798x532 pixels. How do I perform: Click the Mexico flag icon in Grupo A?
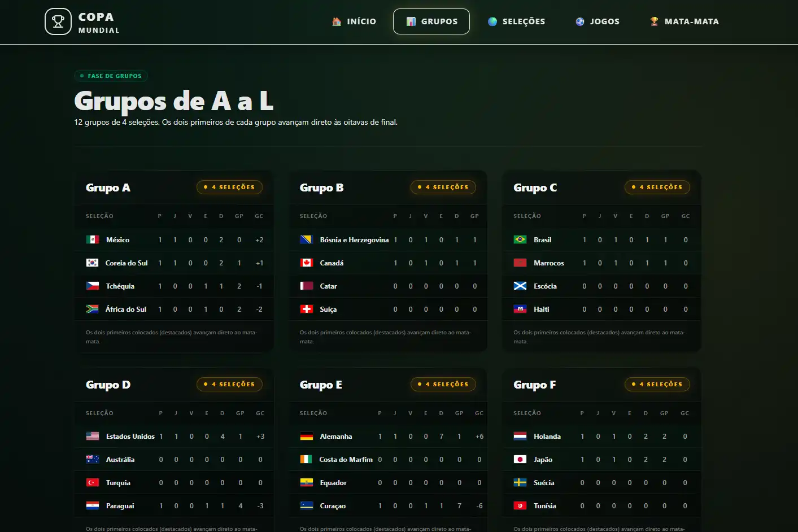pos(93,239)
